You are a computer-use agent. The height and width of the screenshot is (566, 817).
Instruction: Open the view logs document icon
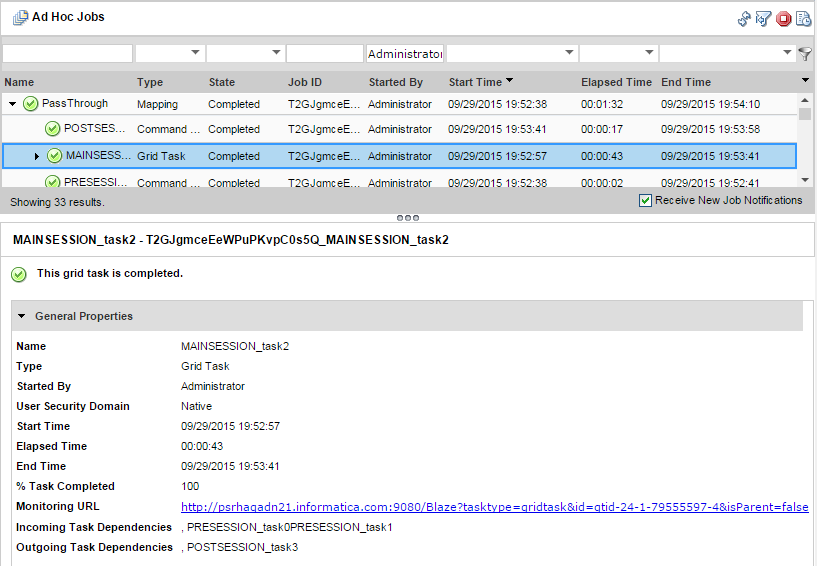tap(803, 18)
